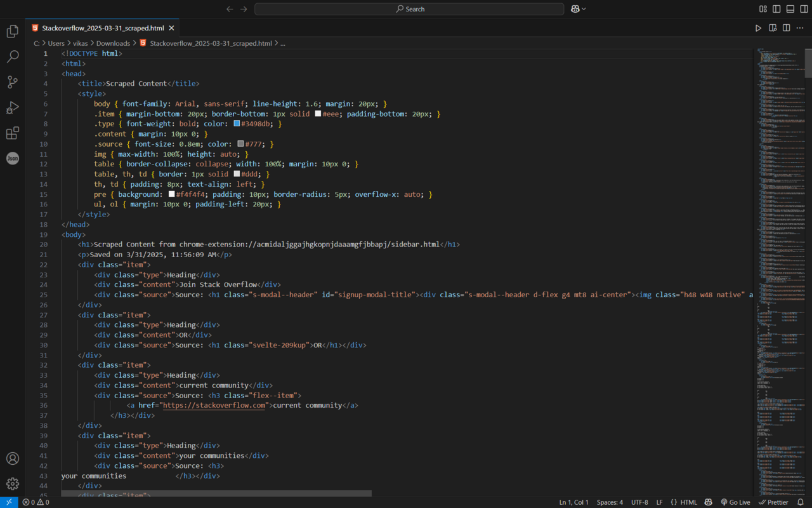Close the Stackoverflow_2025-03-31_scraped.html tab

pos(171,28)
